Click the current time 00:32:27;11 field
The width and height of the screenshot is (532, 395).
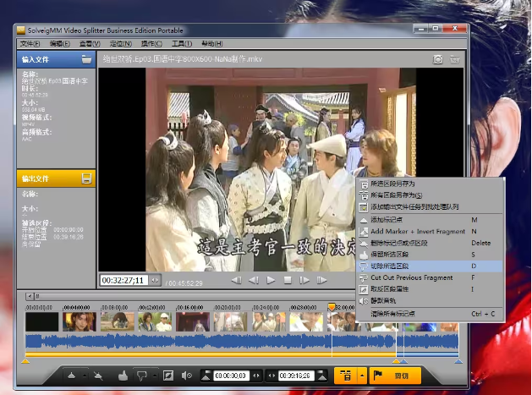(x=123, y=280)
